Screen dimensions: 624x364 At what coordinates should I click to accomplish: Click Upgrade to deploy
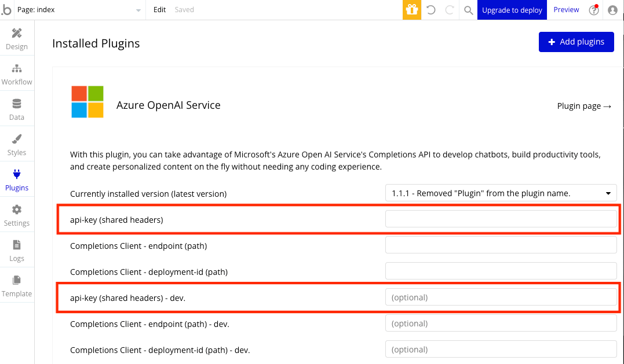[512, 10]
